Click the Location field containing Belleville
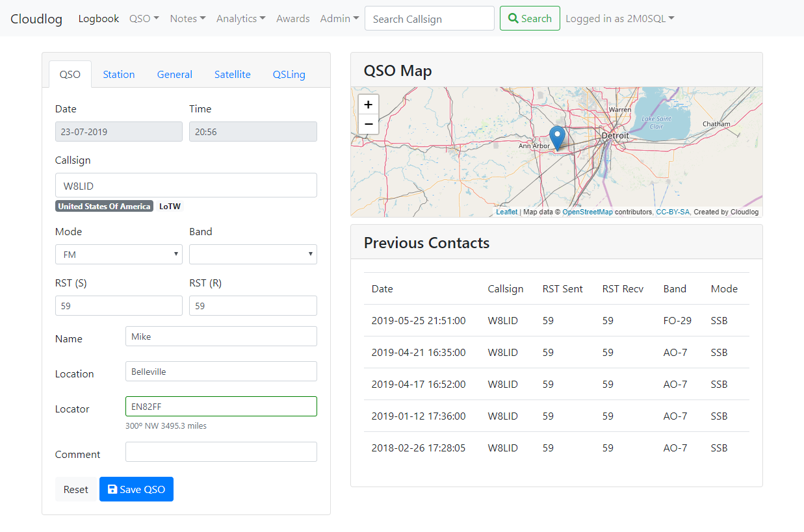This screenshot has height=532, width=804. coord(221,372)
